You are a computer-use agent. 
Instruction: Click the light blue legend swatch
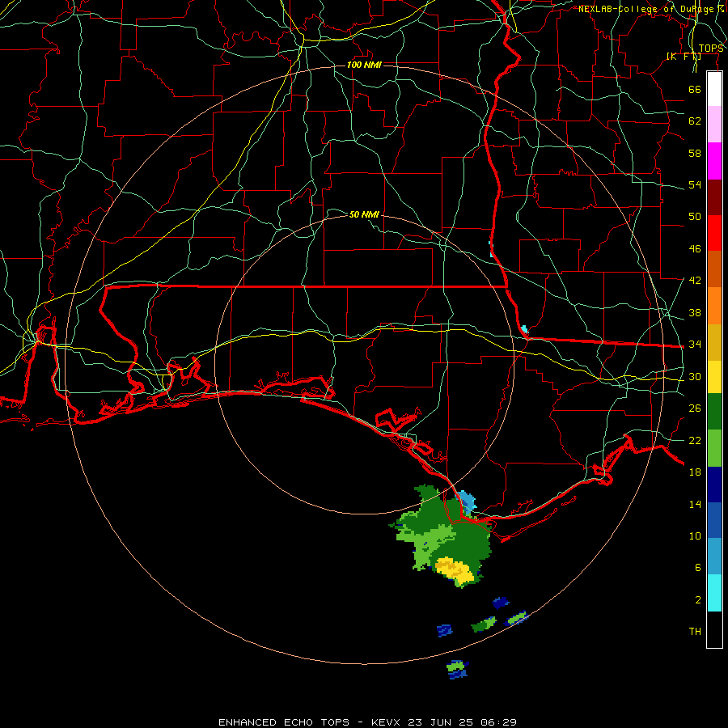[714, 557]
